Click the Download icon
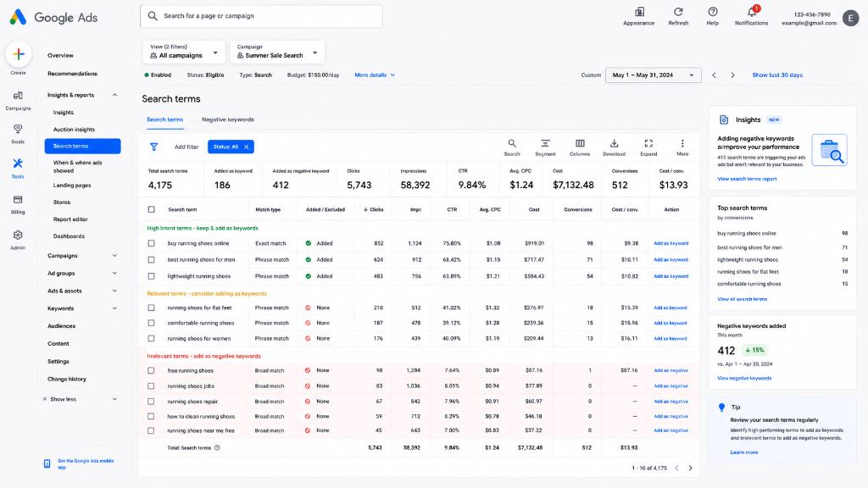This screenshot has height=488, width=868. [x=614, y=144]
